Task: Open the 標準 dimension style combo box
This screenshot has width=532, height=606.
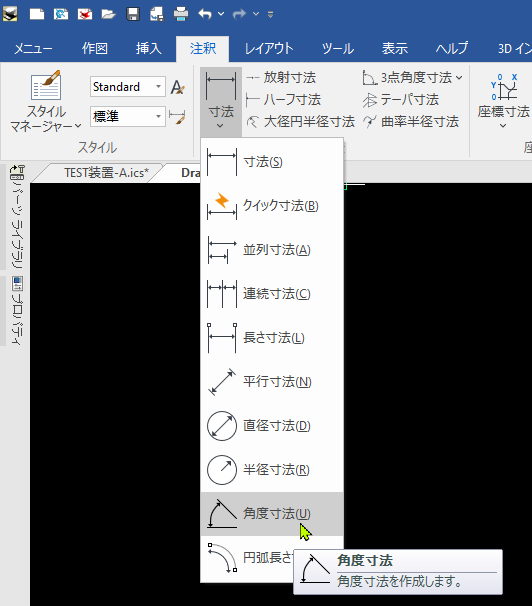Action: coord(128,116)
